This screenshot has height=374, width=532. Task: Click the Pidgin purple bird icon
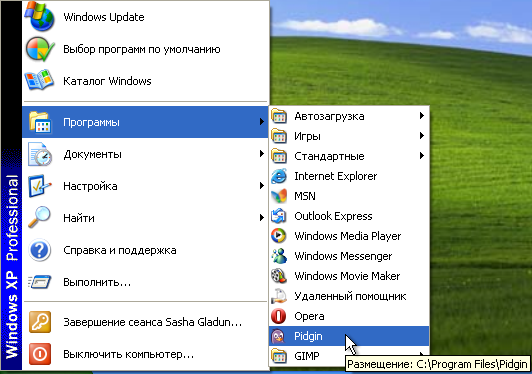[x=278, y=336]
